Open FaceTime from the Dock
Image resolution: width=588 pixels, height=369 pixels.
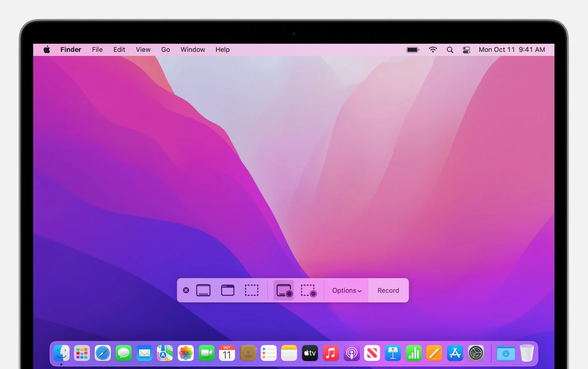pyautogui.click(x=206, y=353)
